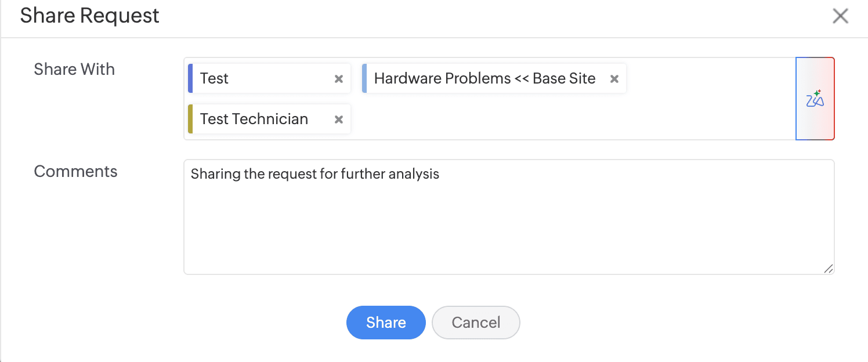868x362 pixels.
Task: Click empty space in Share With field
Action: pyautogui.click(x=569, y=120)
